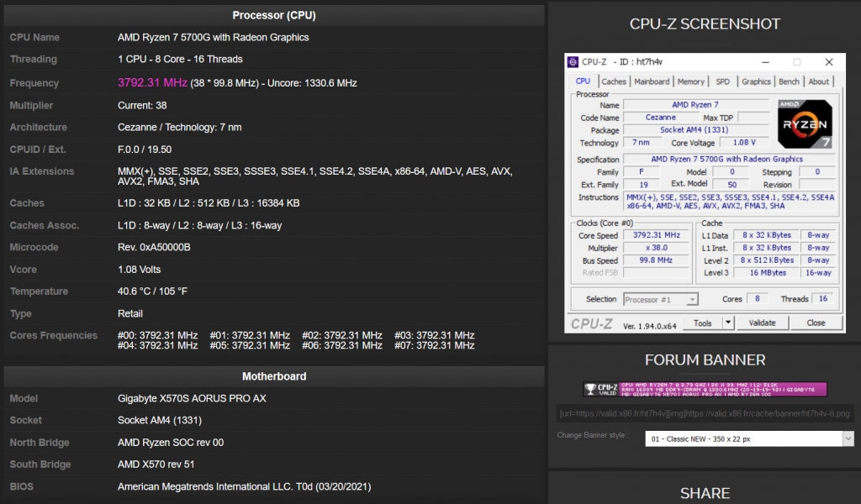Close the CPU-Z window with X icon
This screenshot has width=861, height=504.
[x=829, y=62]
